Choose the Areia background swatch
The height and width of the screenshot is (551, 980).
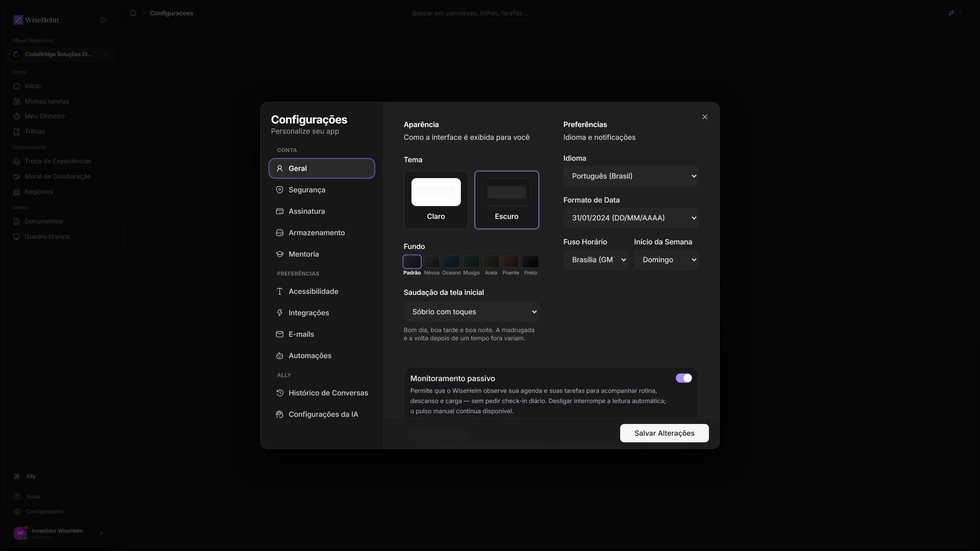click(491, 262)
